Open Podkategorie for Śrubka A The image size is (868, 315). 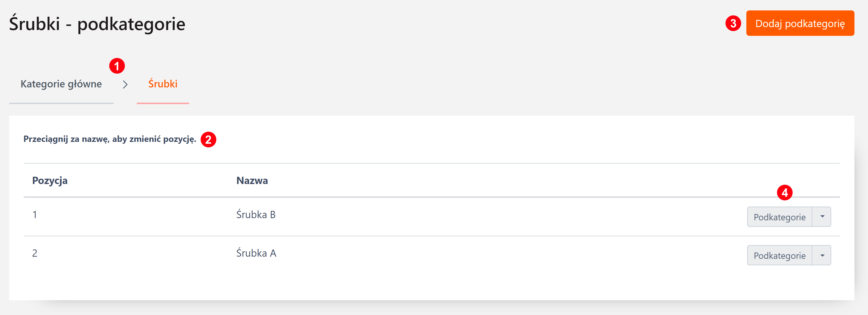(x=779, y=255)
